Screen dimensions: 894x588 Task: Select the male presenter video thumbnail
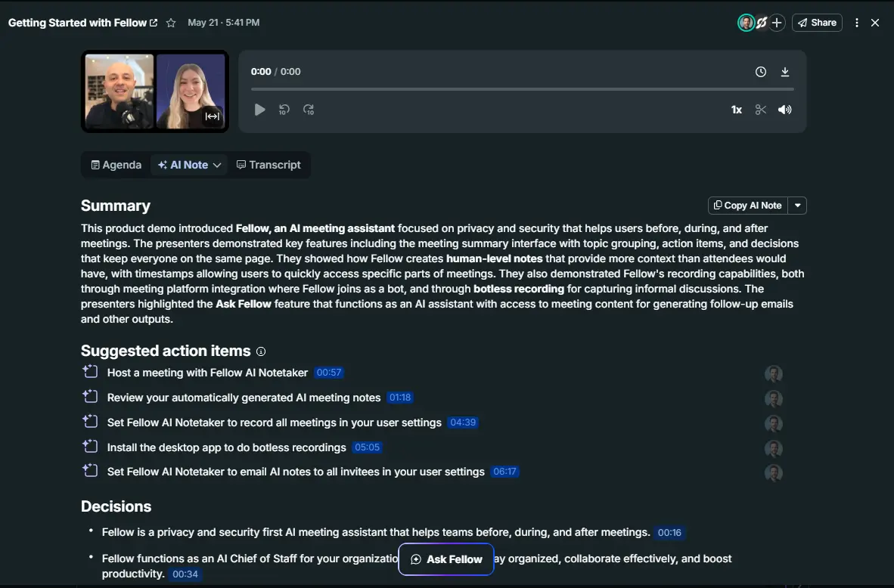(120, 91)
